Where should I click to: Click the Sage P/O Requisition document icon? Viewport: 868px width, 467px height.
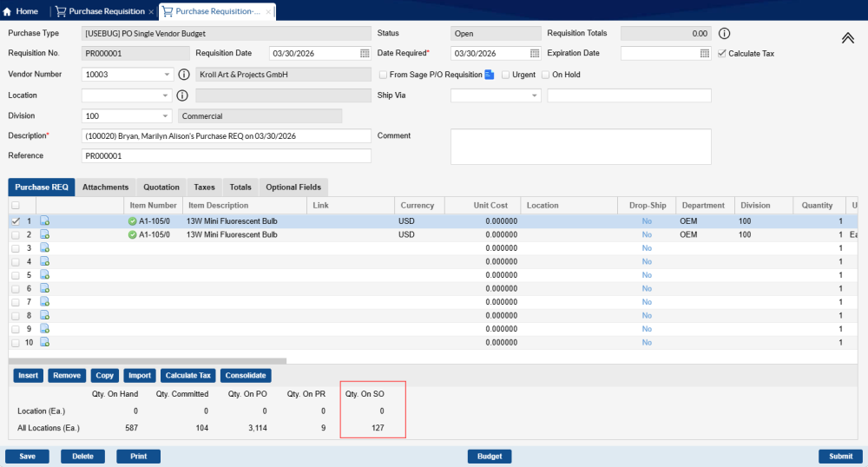click(490, 75)
